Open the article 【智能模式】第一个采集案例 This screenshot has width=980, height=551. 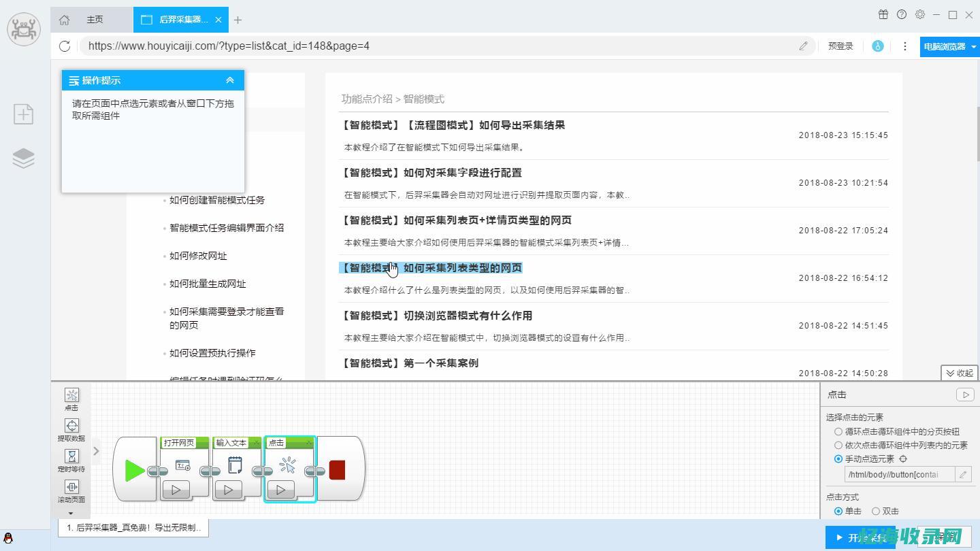(410, 363)
